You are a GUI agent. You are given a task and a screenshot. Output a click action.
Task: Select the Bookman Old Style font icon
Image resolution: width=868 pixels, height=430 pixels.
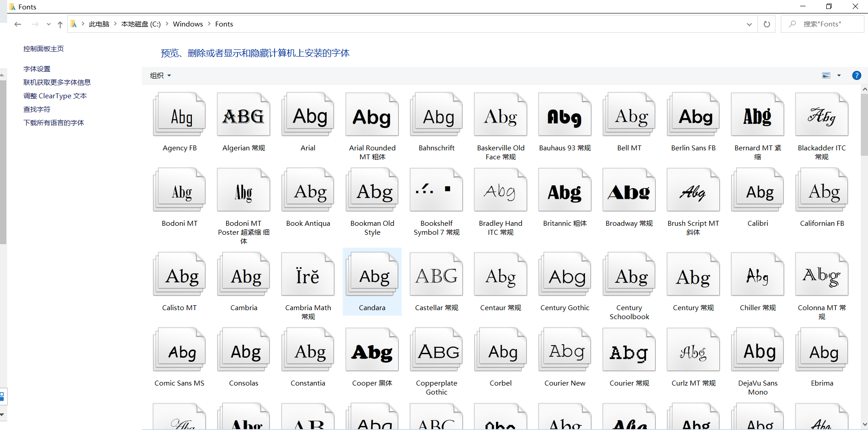click(x=372, y=190)
